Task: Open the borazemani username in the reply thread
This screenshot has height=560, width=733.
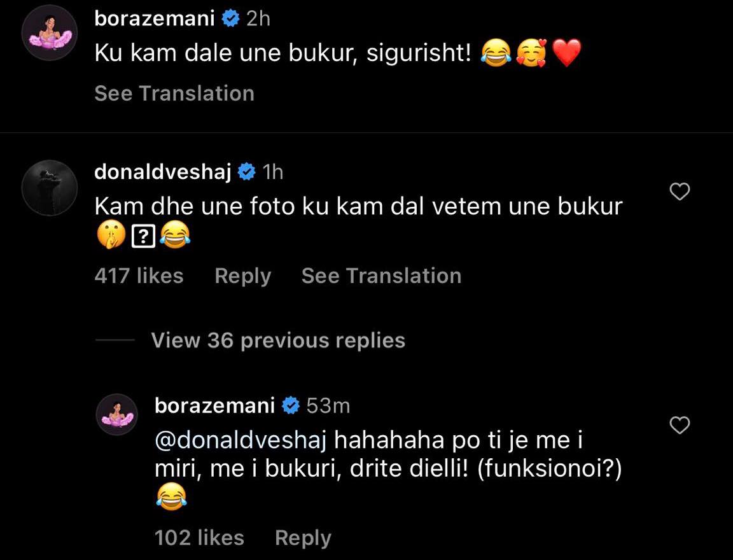Action: pos(214,405)
